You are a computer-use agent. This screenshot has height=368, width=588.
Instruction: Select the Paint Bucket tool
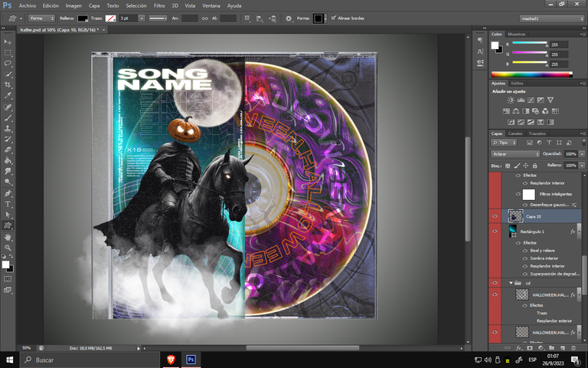tap(8, 160)
